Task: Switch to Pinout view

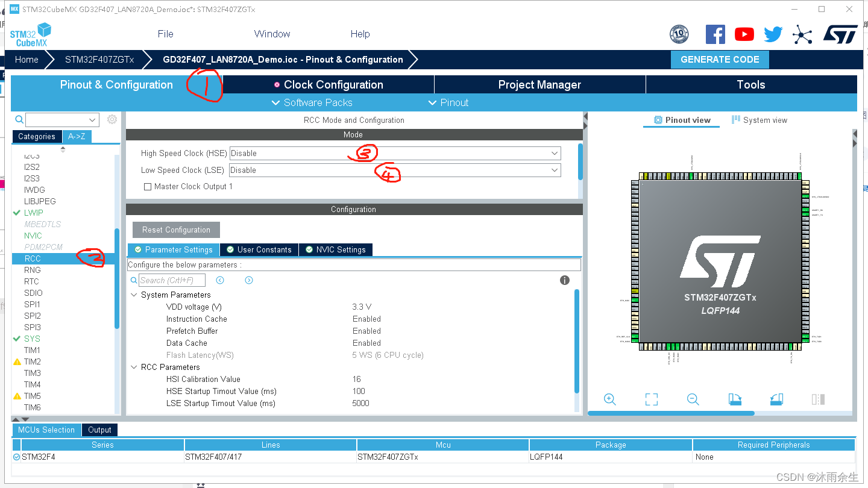Action: click(x=682, y=120)
